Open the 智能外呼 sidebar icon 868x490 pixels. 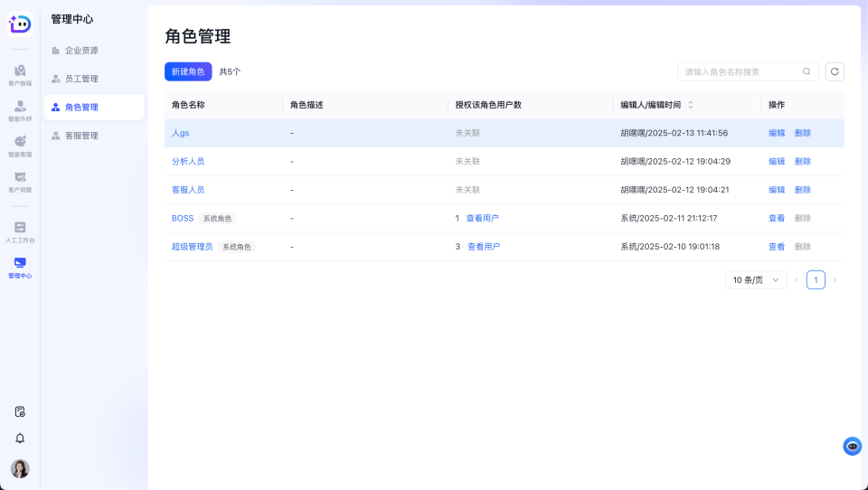click(x=20, y=109)
